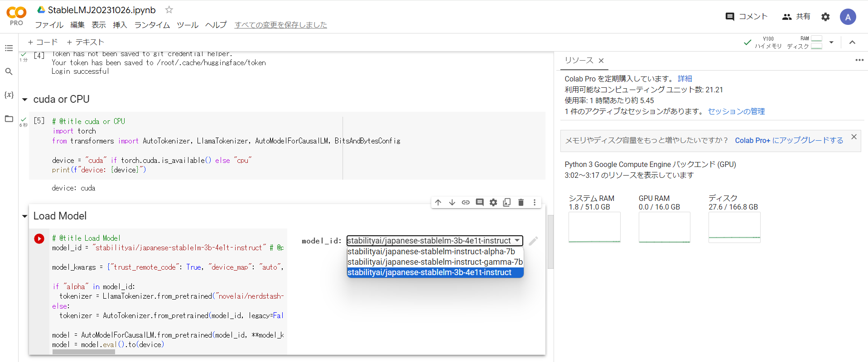The image size is (868, 362).
Task: Move cell up with arrow icon
Action: pos(438,202)
